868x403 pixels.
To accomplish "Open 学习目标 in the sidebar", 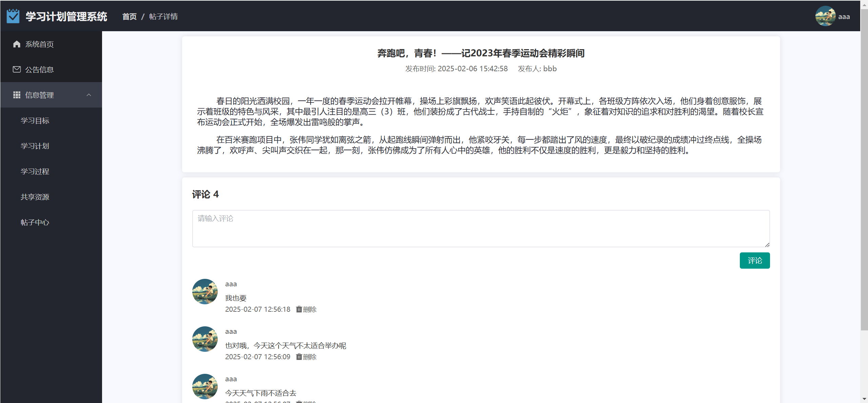I will tap(35, 120).
